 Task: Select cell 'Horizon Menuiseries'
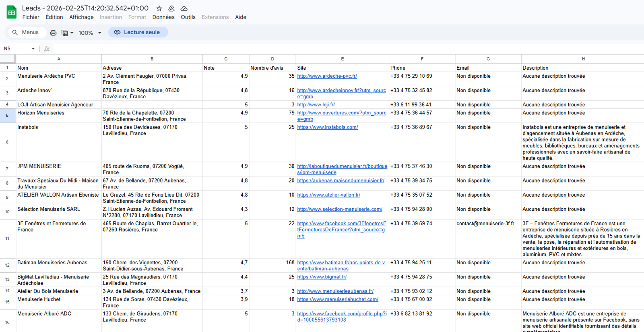(59, 116)
